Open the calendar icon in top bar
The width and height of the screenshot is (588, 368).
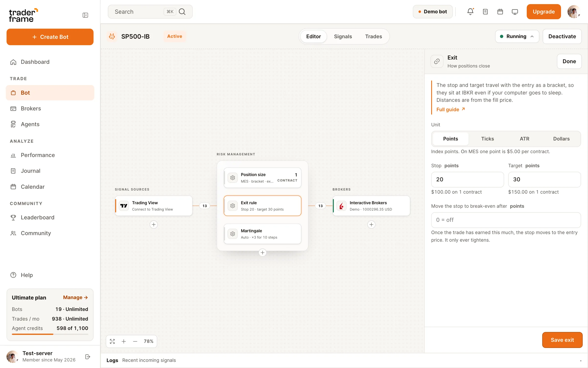coord(500,12)
